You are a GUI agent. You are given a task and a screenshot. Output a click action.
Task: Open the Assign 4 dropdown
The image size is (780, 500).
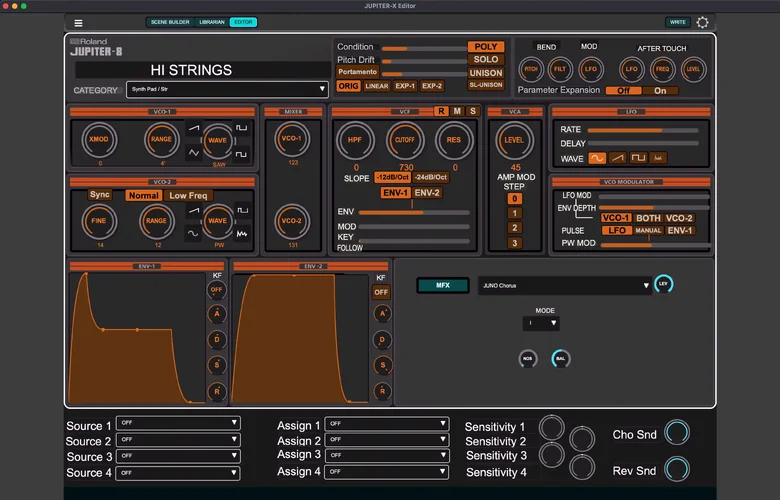[387, 472]
